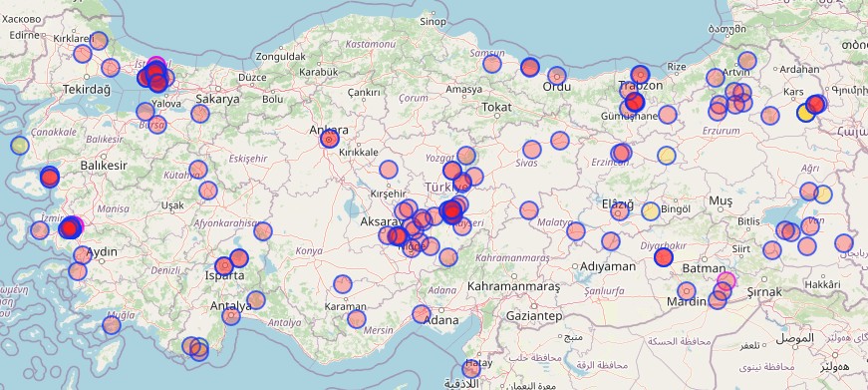Screen dimensions: 868x390
Task: Select the marker near Yozgat
Action: pos(466,156)
